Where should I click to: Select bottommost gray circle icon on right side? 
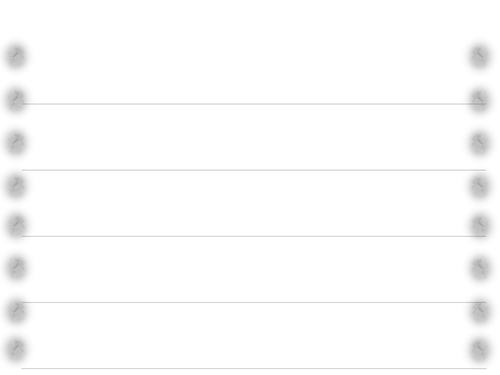coord(479,349)
